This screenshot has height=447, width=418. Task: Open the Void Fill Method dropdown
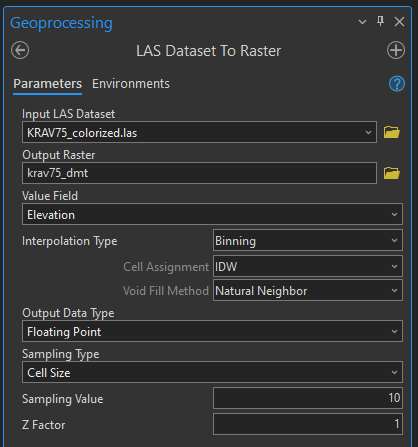pos(308,291)
